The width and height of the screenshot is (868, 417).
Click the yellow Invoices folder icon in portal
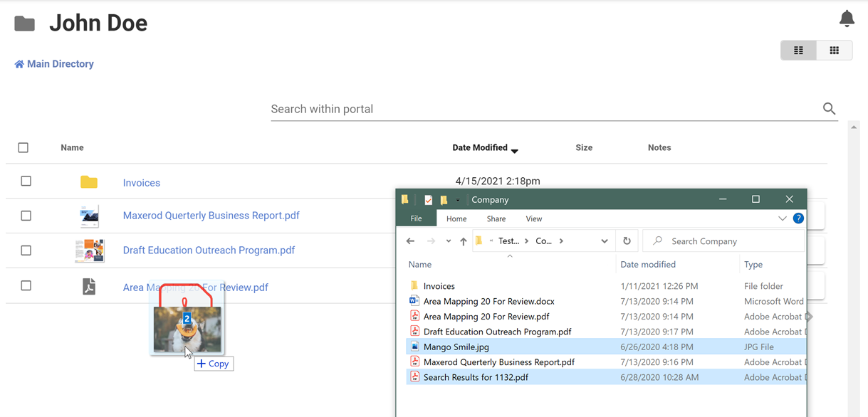tap(89, 182)
